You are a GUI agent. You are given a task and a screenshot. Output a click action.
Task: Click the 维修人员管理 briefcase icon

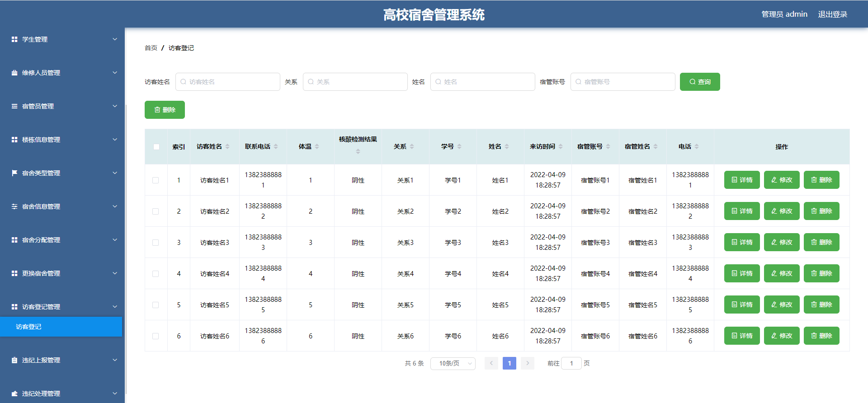coord(14,73)
